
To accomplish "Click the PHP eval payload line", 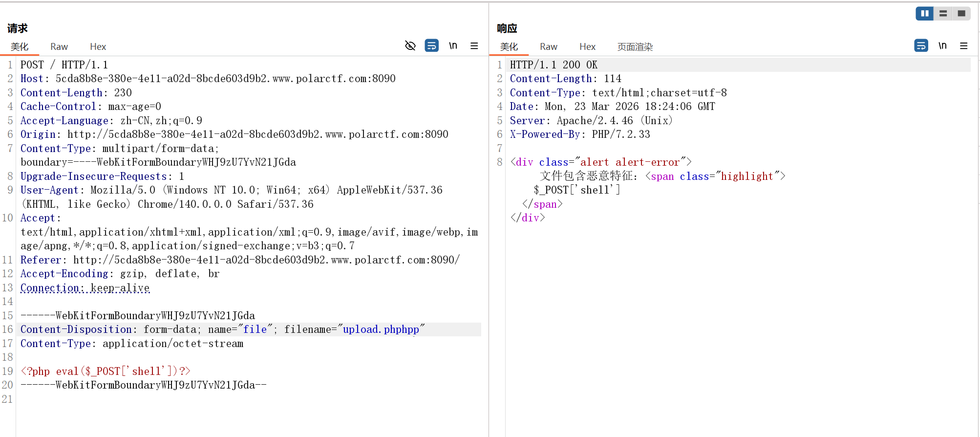I will pos(106,371).
